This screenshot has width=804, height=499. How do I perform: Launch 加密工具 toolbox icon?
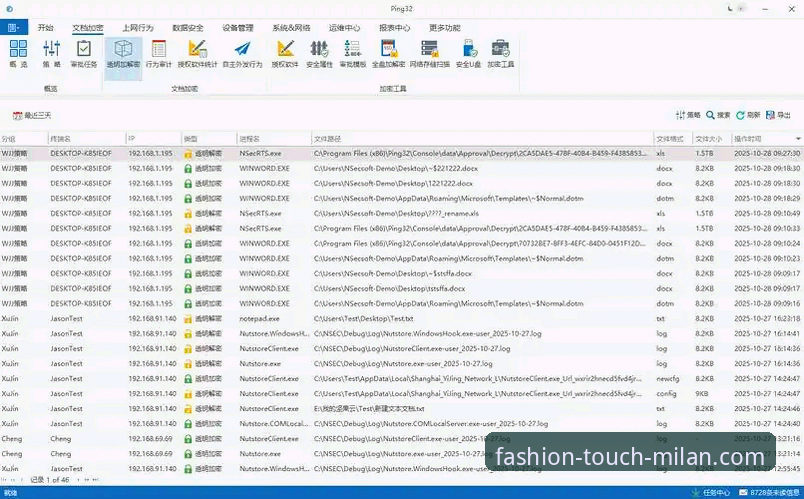[x=500, y=54]
